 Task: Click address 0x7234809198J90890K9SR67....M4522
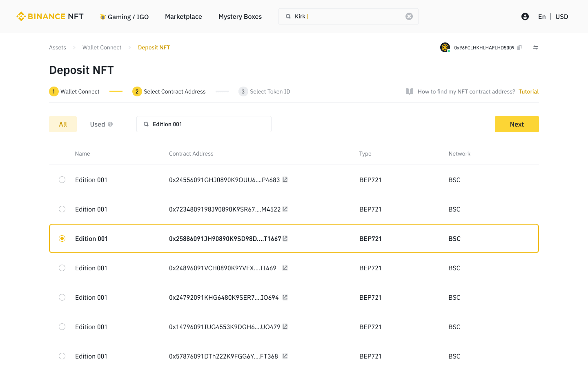[x=225, y=209]
